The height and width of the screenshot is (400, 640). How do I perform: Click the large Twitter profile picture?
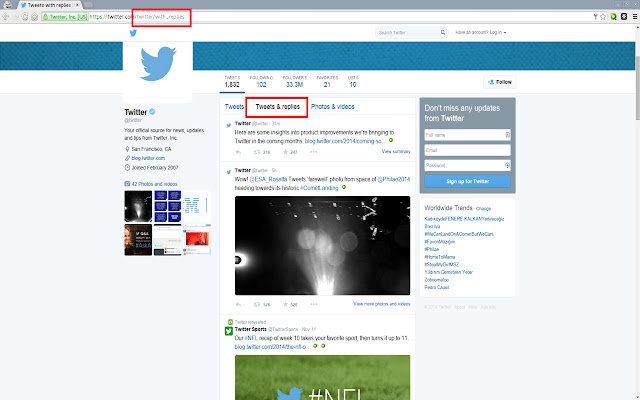(x=158, y=67)
